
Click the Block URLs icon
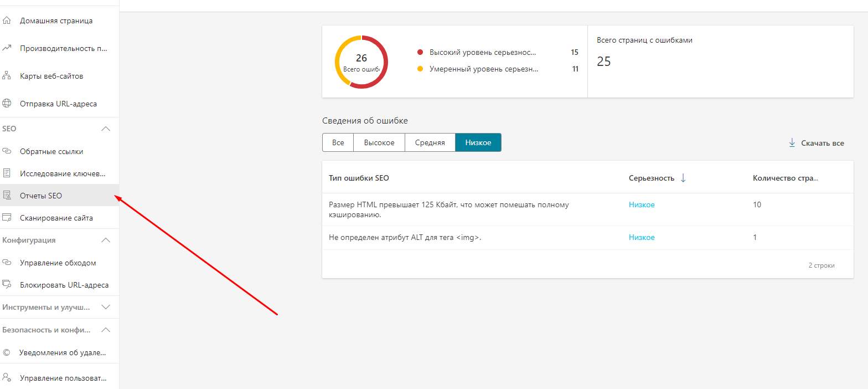pos(7,285)
